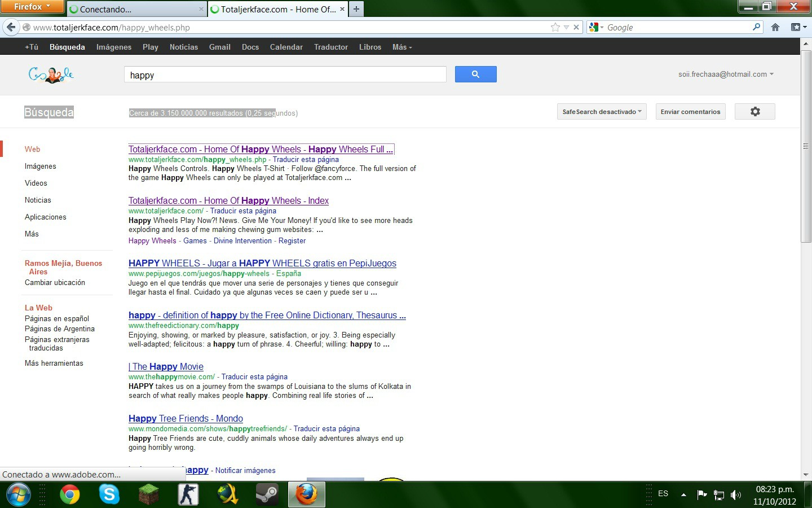Open the gear settings options button
Screen dimensions: 812x508
[x=755, y=112]
